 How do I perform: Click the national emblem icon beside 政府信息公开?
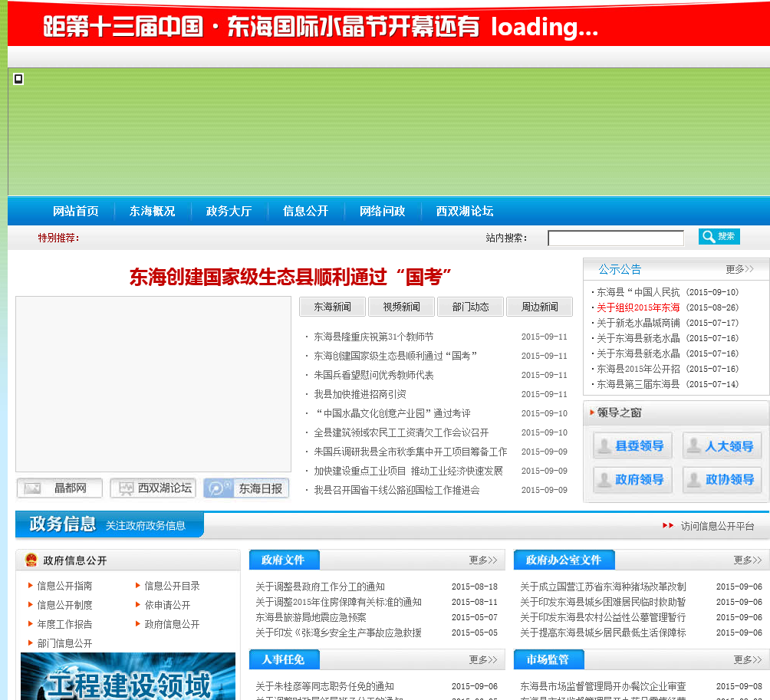(31, 560)
